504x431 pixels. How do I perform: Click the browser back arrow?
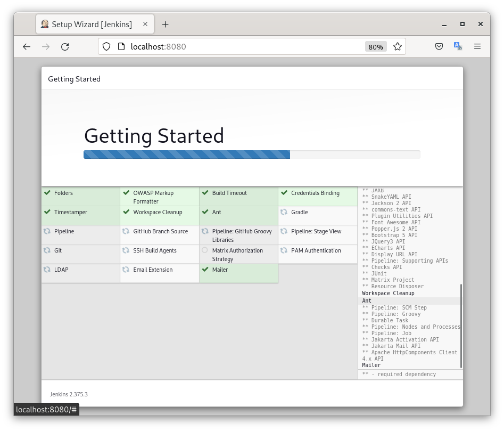tap(27, 47)
